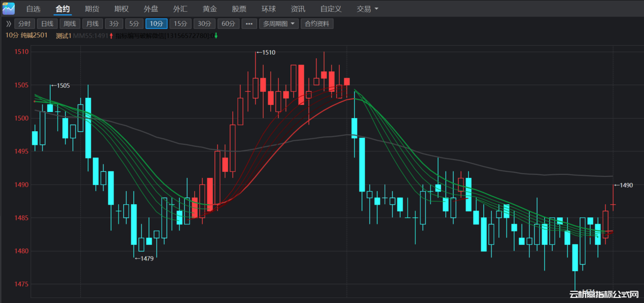This screenshot has height=303, width=644.
Task: Switch to the 黄金 tab
Action: point(210,9)
